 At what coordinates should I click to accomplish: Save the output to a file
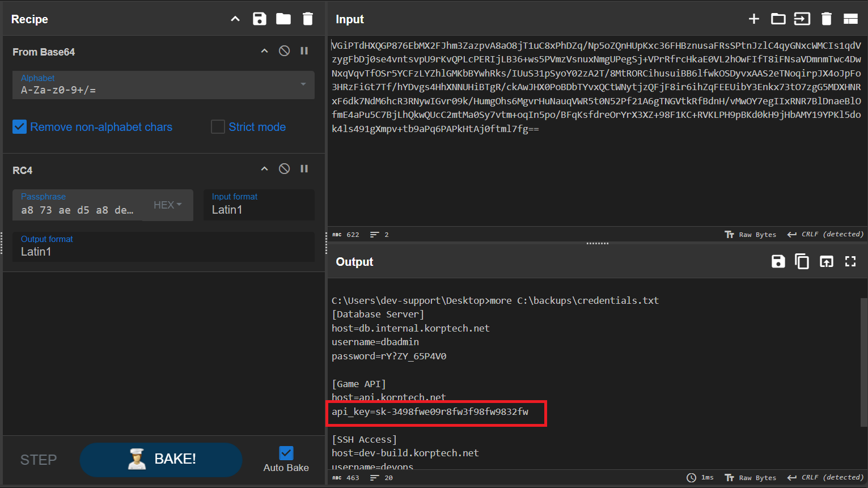click(778, 261)
